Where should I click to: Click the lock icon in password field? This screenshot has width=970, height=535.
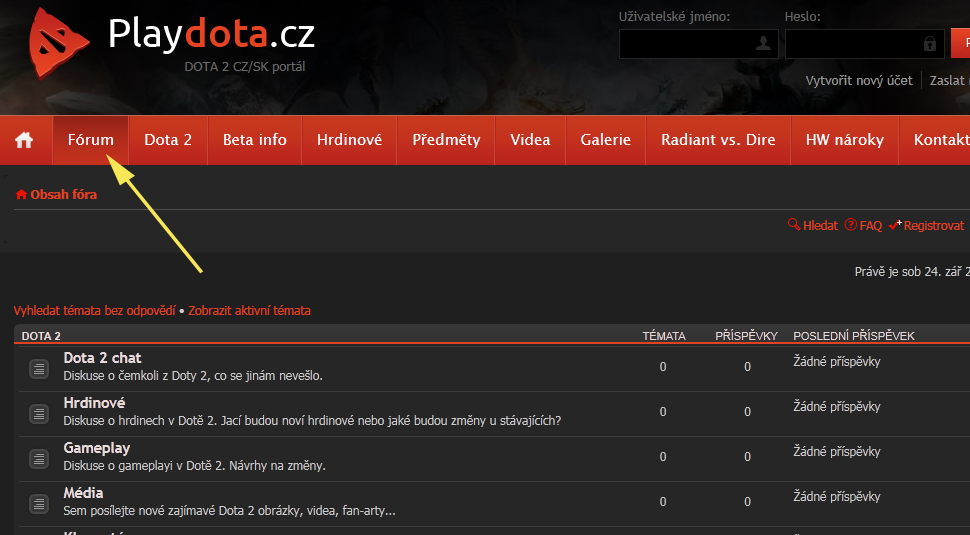pos(929,43)
